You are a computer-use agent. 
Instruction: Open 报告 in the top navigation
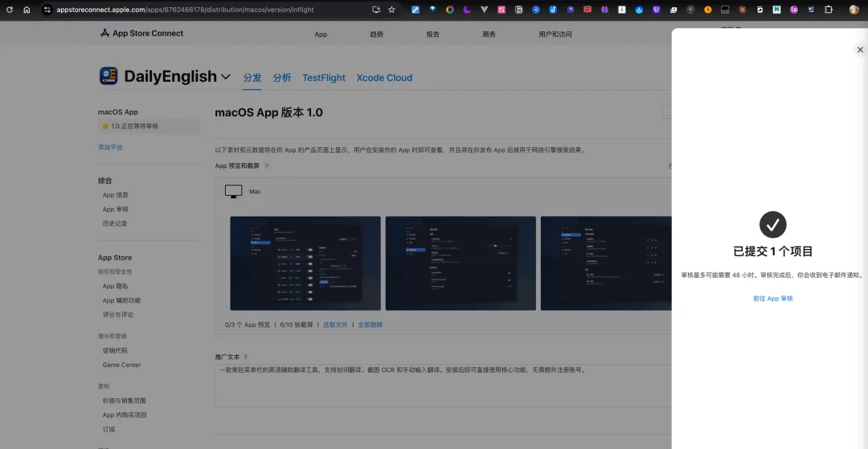(433, 35)
